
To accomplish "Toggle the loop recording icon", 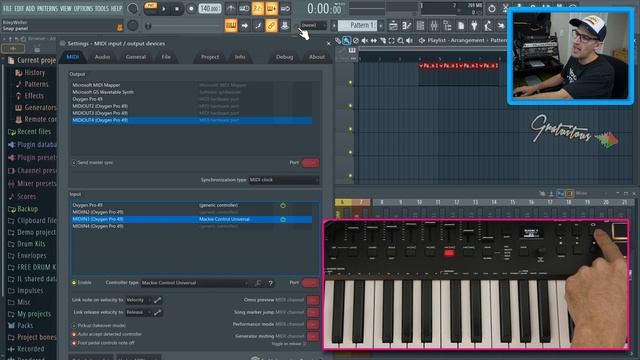I will [x=285, y=8].
